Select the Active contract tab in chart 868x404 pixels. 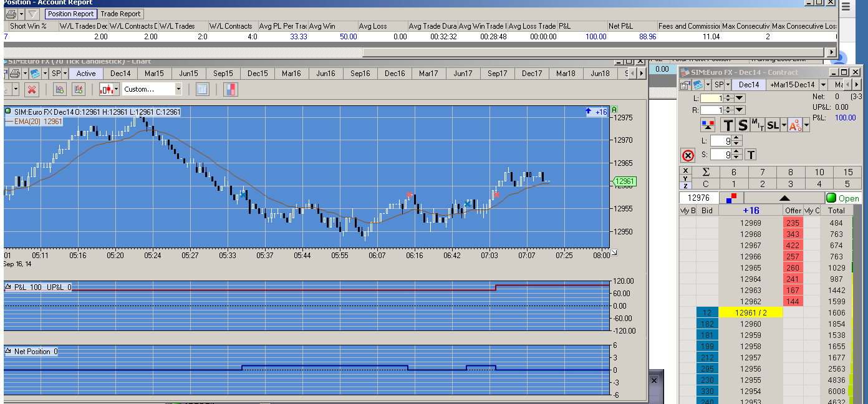point(86,74)
